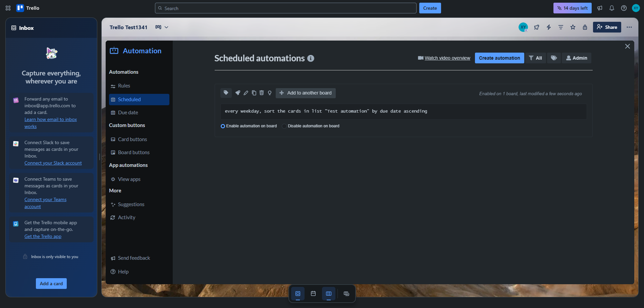
Task: Open Power-Ups rocket icon in board header
Action: coord(537,27)
